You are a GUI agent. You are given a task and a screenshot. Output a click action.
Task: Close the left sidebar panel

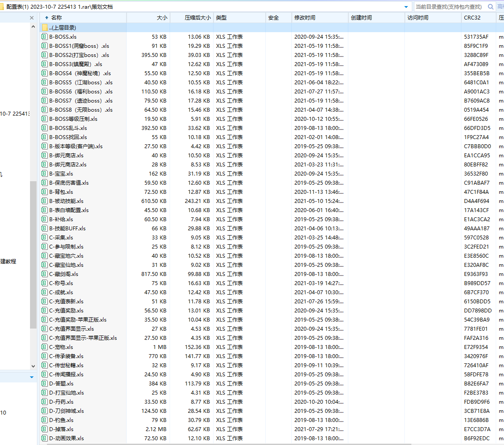coord(32,18)
